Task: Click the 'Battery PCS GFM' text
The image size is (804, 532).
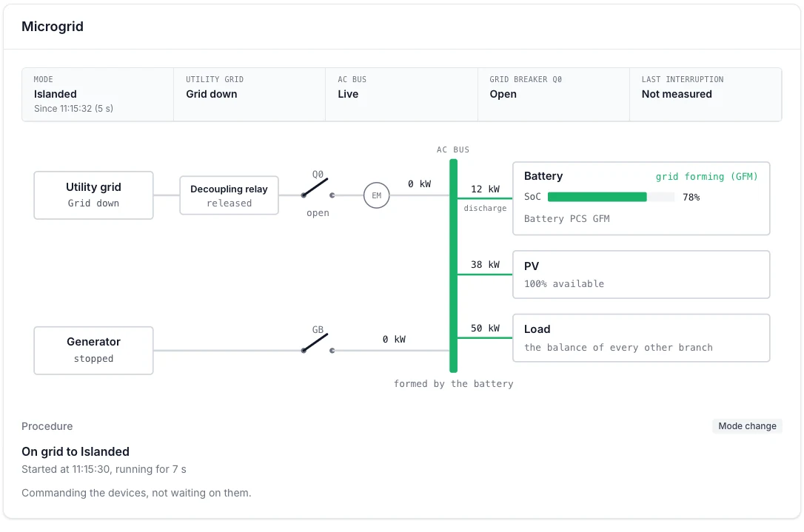Action: [566, 219]
